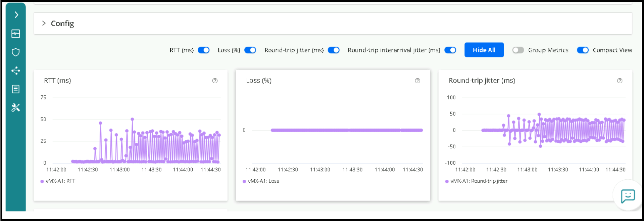Open the chat feedback bubble
The height and width of the screenshot is (221, 644).
pyautogui.click(x=628, y=196)
